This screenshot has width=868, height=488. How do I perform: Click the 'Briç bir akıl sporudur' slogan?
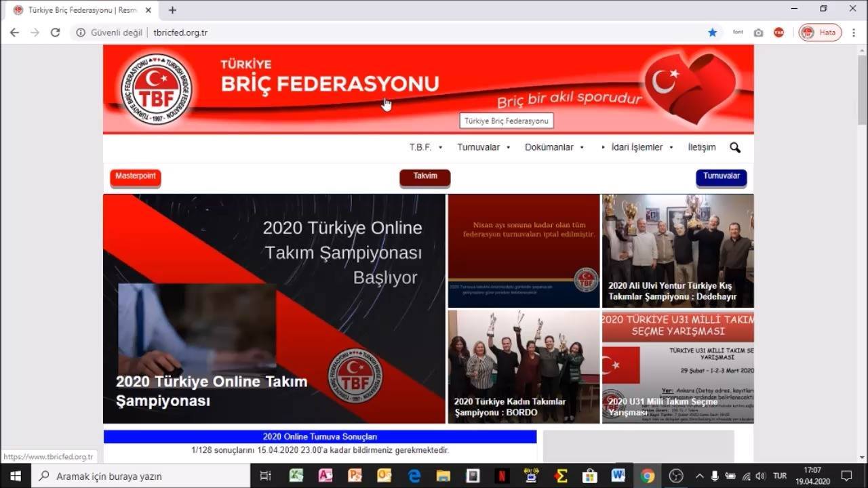(x=570, y=100)
